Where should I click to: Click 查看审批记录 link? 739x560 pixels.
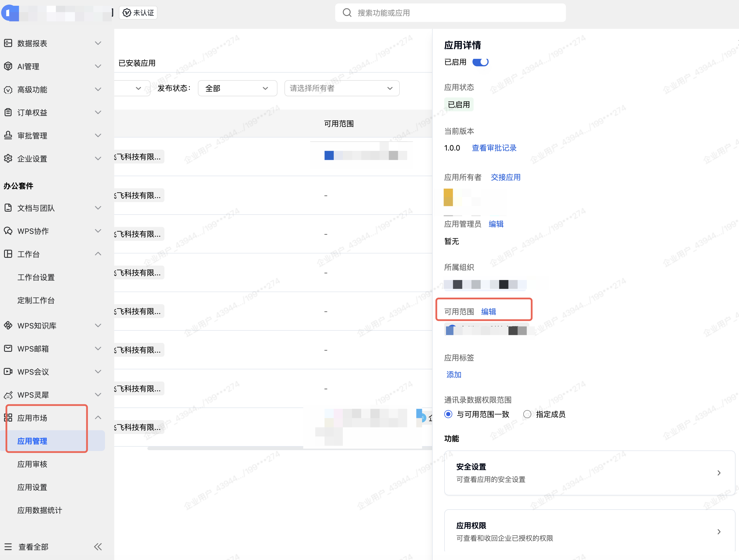(x=494, y=148)
